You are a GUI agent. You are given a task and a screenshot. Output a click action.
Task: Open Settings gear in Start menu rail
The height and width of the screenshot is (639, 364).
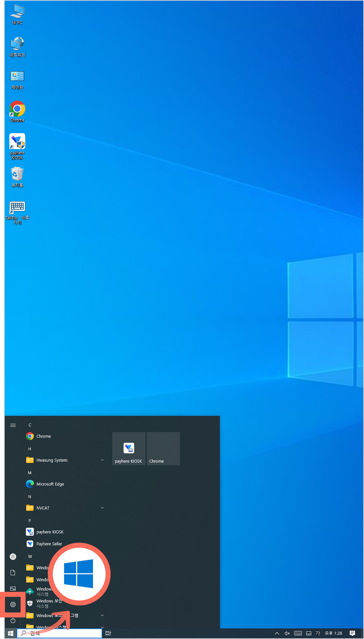(13, 604)
